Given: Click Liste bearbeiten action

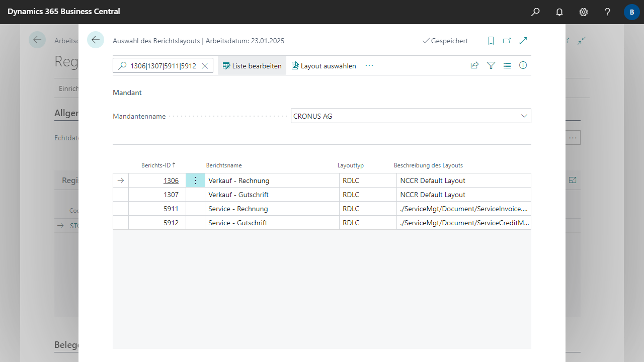Looking at the screenshot, I should click(x=252, y=66).
